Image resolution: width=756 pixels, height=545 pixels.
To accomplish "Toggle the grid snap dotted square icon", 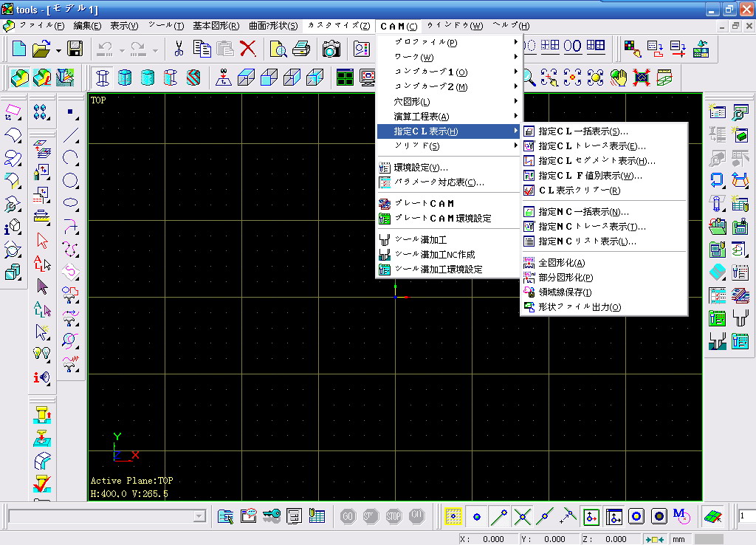I will [453, 516].
